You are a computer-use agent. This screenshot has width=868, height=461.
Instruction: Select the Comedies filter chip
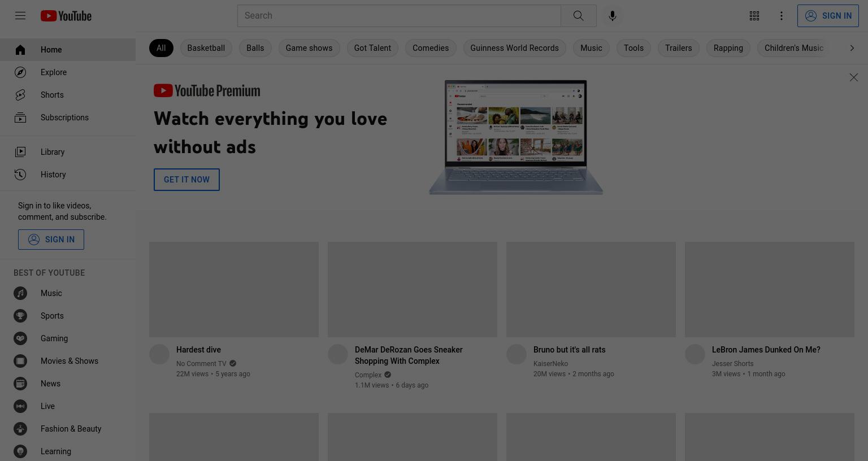(x=431, y=48)
